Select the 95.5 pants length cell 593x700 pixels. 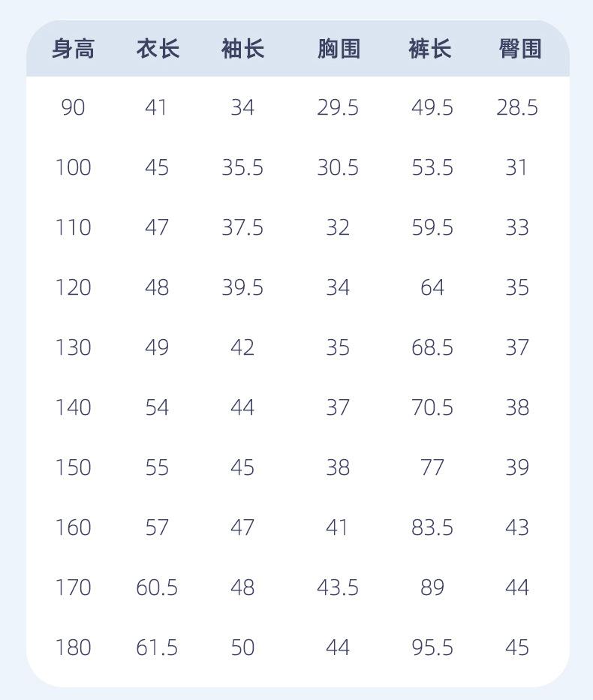point(432,647)
